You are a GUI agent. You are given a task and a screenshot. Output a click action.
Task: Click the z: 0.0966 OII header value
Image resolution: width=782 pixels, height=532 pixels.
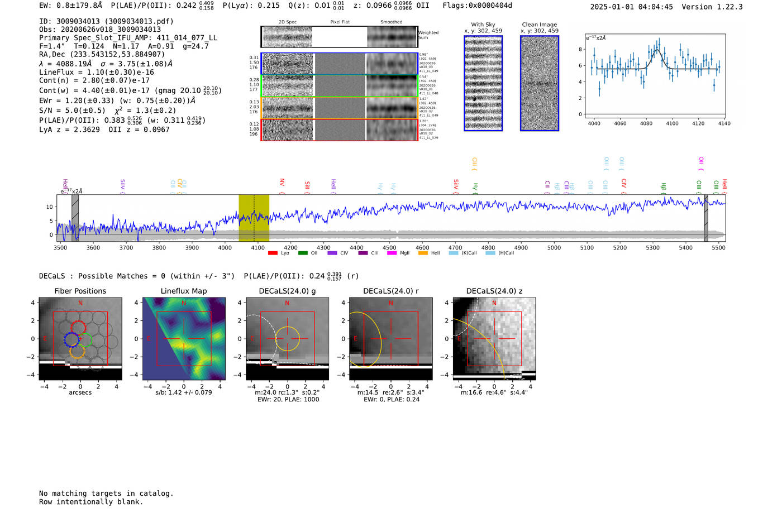point(391,6)
